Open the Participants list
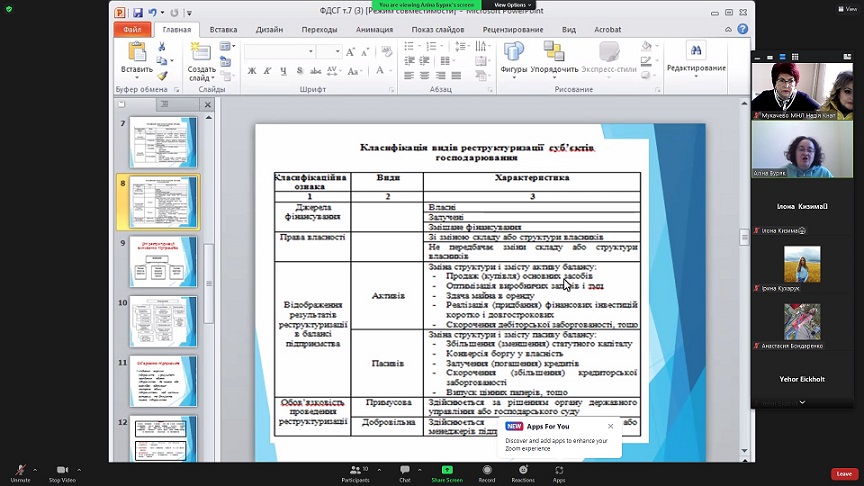 pyautogui.click(x=355, y=470)
